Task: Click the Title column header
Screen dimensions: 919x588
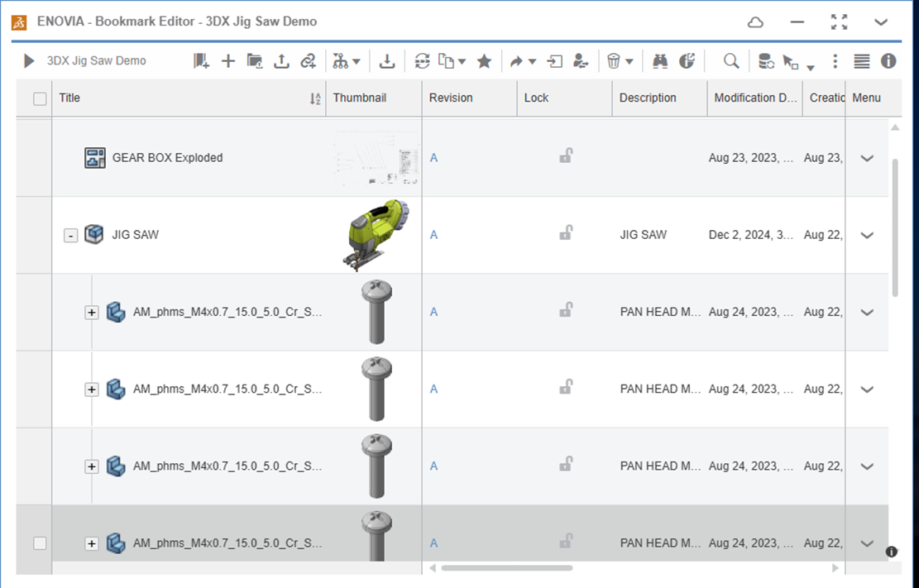Action: tap(189, 98)
